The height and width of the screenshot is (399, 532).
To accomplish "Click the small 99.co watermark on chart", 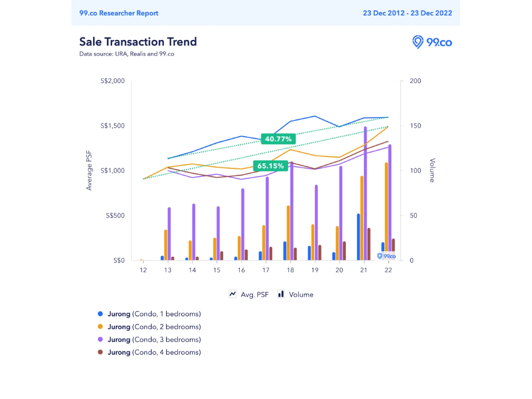I will 386,256.
